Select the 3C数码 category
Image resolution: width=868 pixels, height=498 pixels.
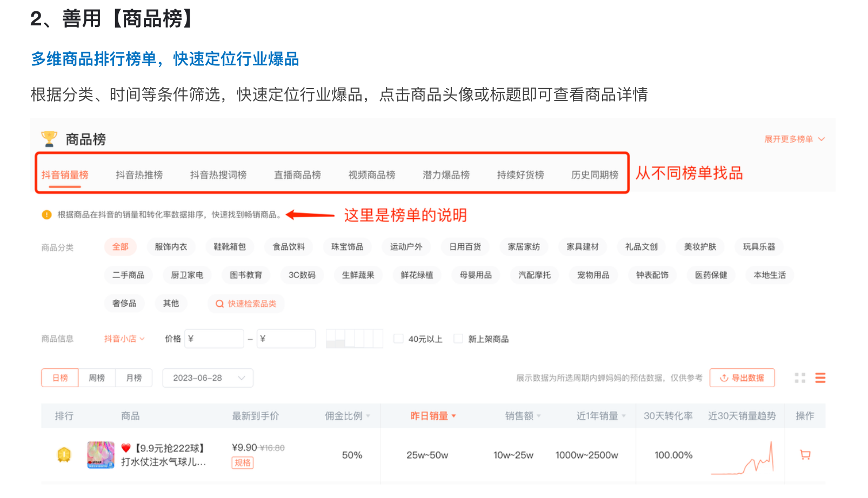302,275
